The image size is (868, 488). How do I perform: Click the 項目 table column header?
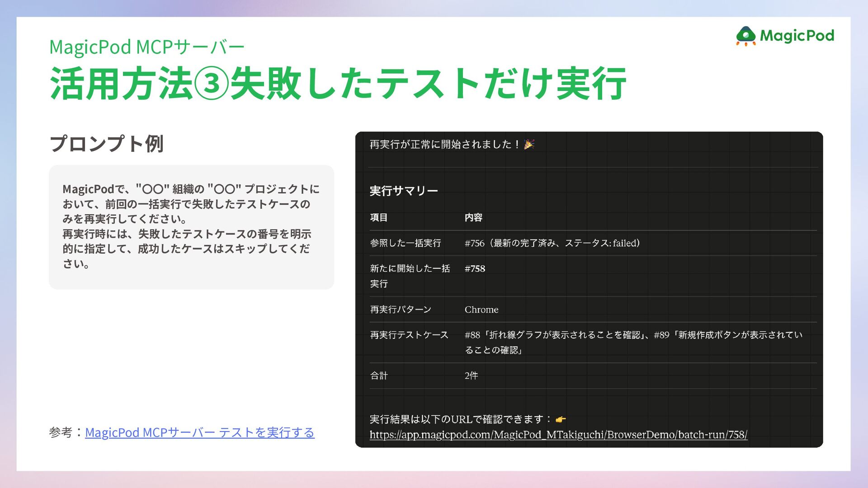(x=379, y=218)
